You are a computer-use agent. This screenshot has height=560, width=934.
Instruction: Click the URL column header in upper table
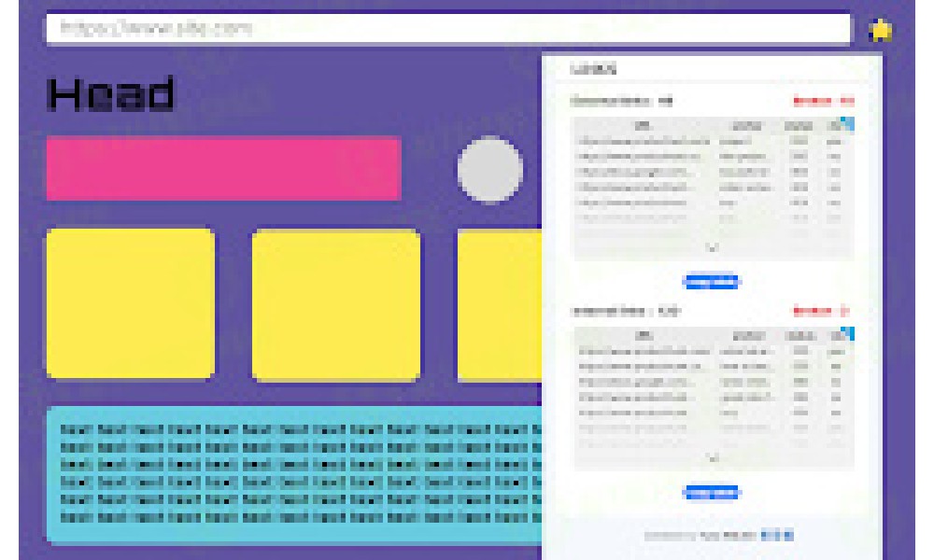click(643, 126)
